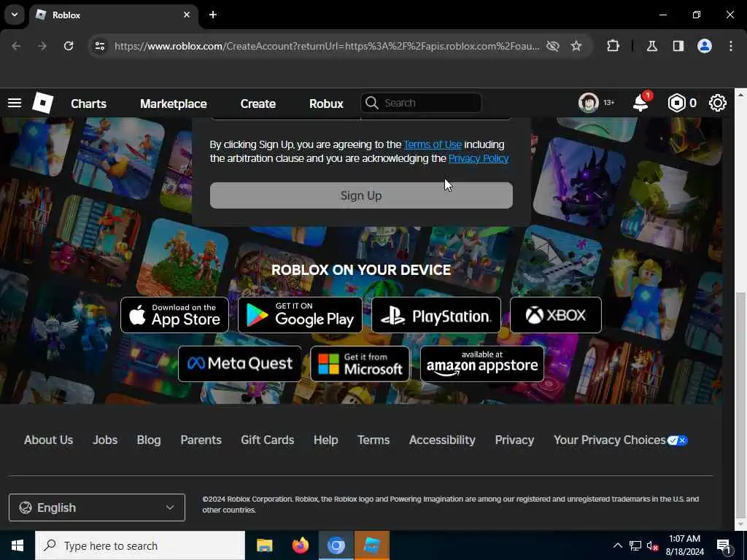Open the Blog footer link
Image resolution: width=747 pixels, height=560 pixels.
tap(149, 440)
